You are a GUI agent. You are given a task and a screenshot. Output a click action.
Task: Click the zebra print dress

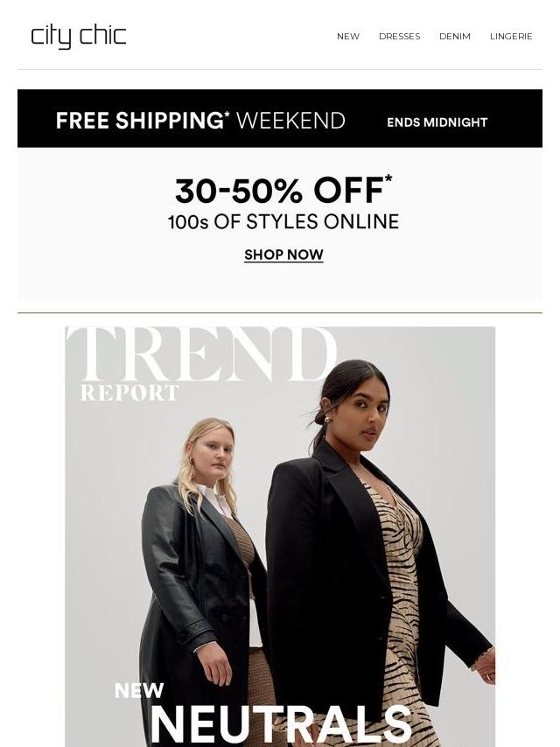(402, 596)
